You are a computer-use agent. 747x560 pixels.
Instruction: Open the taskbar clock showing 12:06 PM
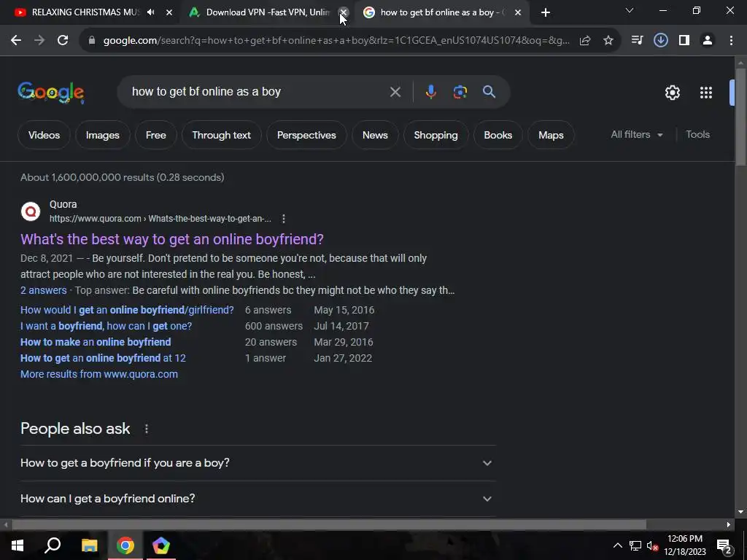685,545
